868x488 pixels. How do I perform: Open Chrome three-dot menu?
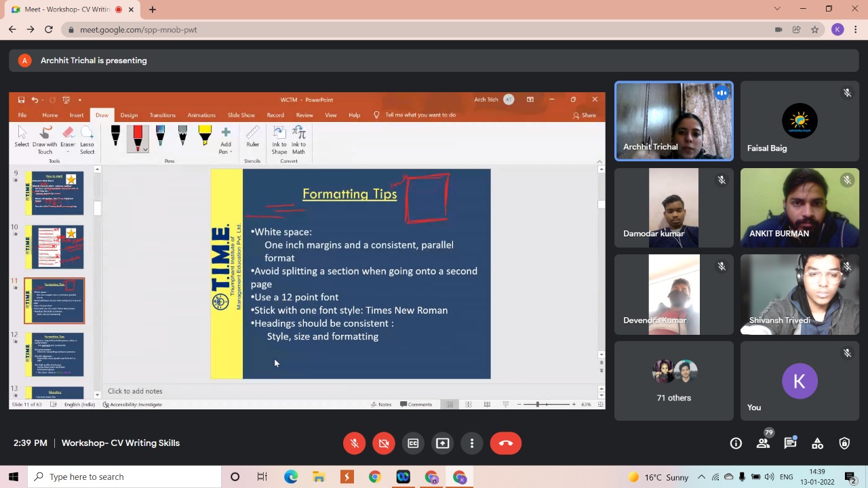click(x=856, y=30)
